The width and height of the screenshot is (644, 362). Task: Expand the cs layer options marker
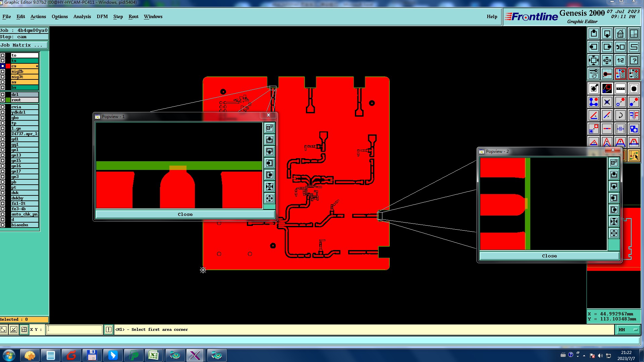coord(37,66)
